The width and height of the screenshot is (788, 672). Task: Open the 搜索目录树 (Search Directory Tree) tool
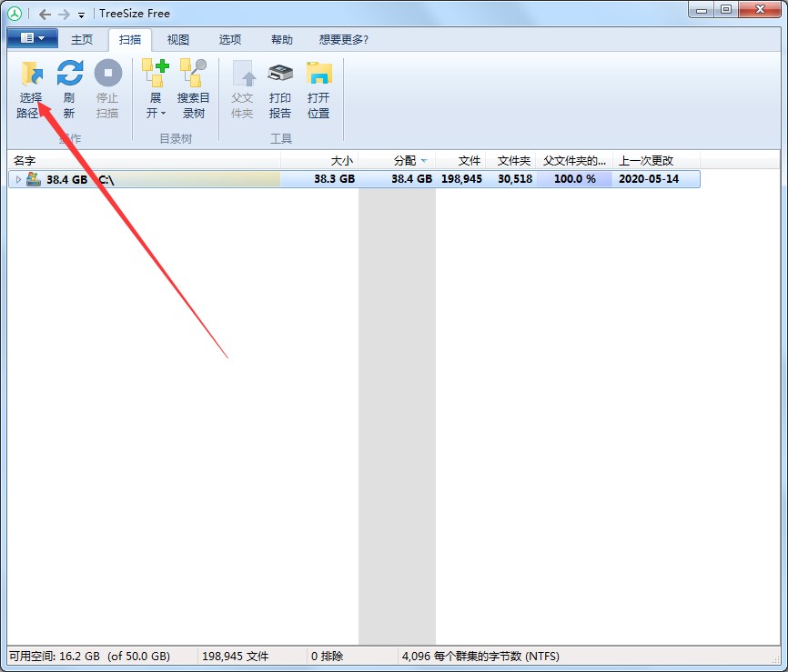[193, 88]
